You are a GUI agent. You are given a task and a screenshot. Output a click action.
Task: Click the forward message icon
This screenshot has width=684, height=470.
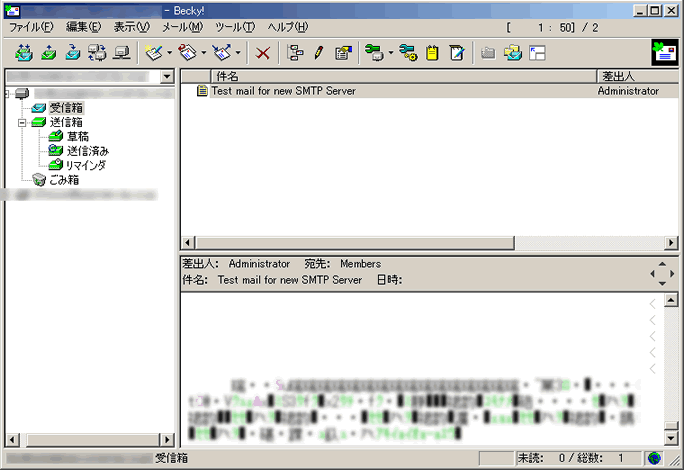coord(222,53)
